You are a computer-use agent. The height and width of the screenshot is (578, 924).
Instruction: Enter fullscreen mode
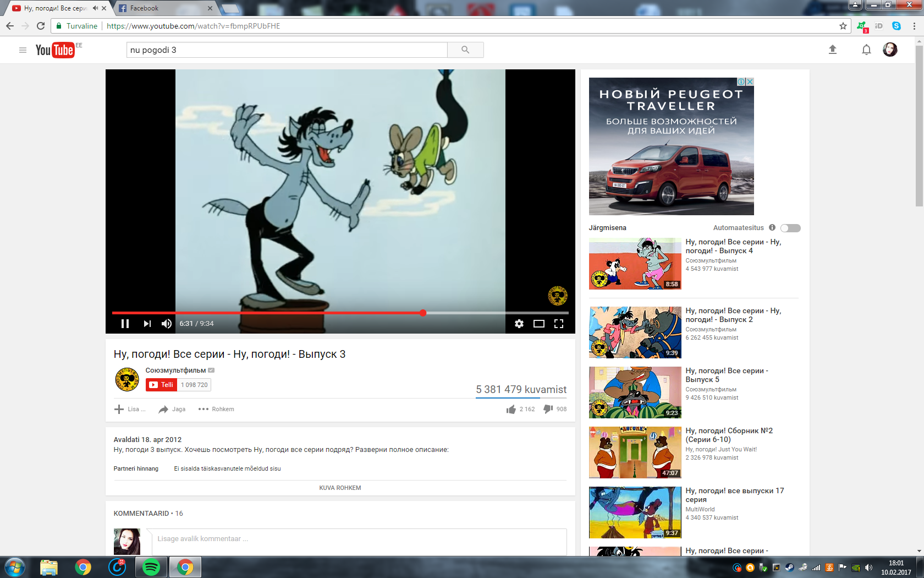(559, 324)
